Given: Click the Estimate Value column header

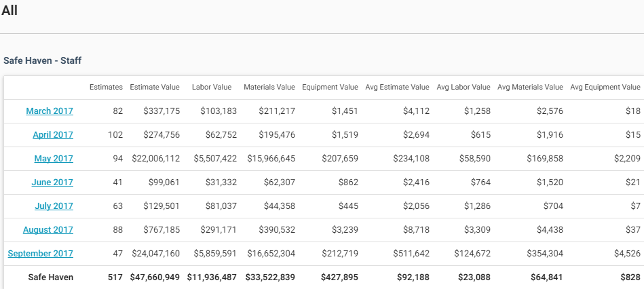Looking at the screenshot, I should click(155, 87).
